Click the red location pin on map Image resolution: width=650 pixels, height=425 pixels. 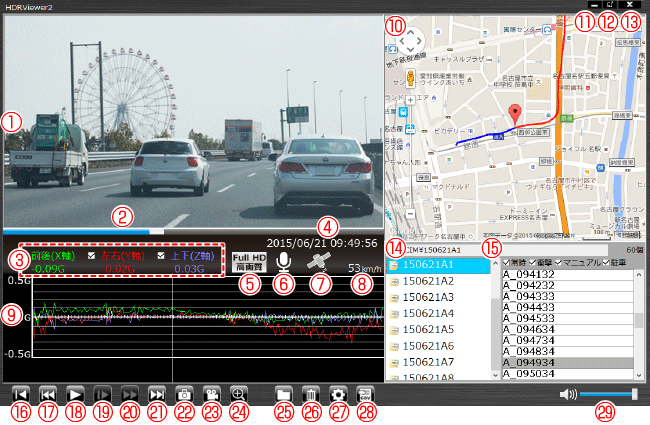515,114
